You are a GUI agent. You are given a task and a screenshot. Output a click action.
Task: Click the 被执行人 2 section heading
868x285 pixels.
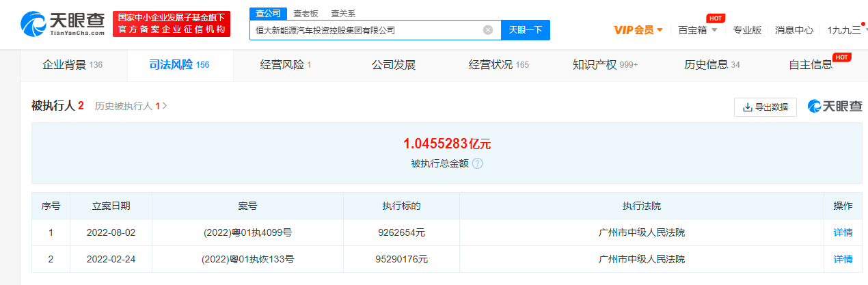click(57, 106)
